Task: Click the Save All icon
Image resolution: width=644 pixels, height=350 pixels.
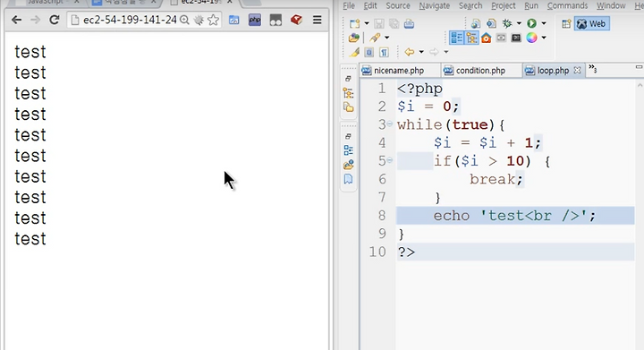Action: (394, 24)
